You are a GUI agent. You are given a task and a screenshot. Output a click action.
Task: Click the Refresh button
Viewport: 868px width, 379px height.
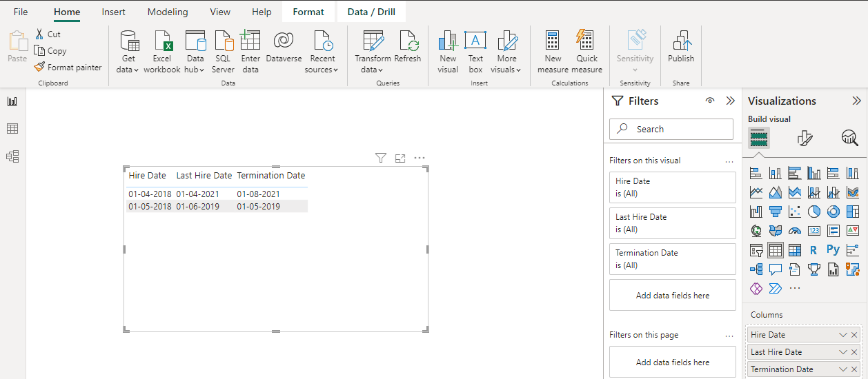[x=408, y=47]
